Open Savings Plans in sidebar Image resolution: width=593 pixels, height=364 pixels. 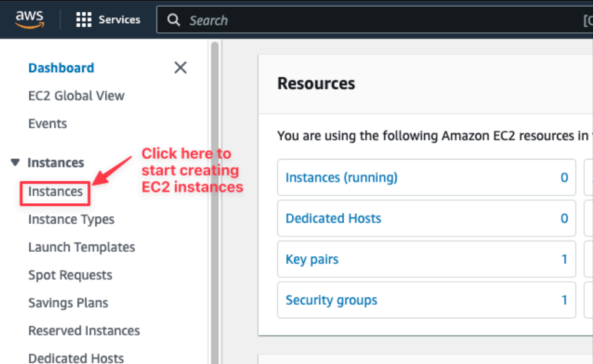(68, 303)
